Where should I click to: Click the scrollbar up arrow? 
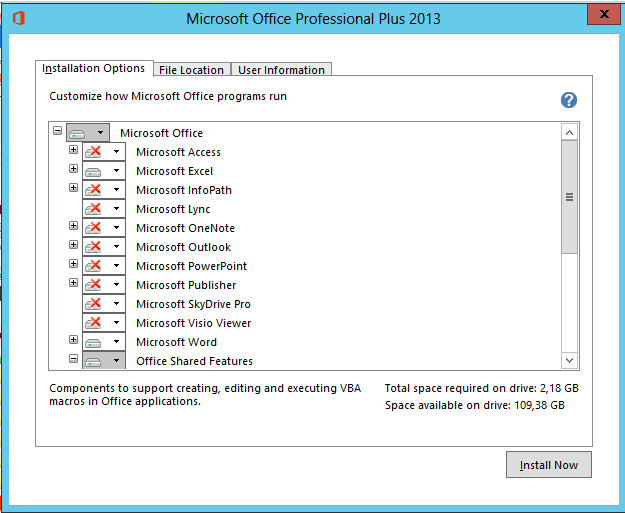570,132
